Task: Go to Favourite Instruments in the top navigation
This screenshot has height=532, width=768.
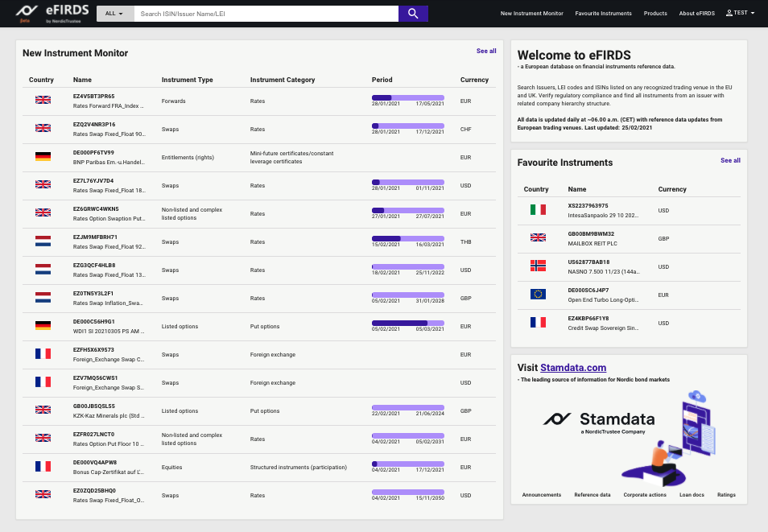Action: (604, 14)
